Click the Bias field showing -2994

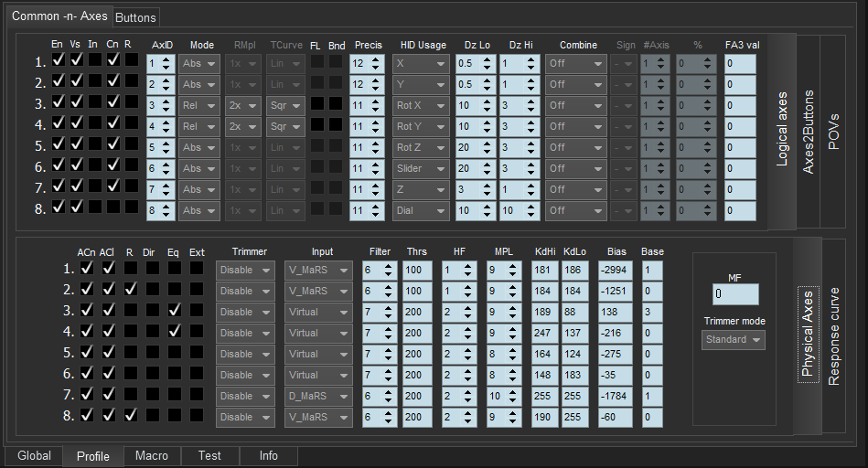615,270
